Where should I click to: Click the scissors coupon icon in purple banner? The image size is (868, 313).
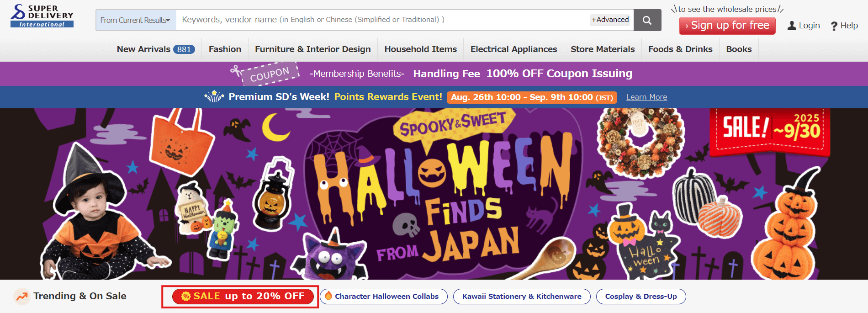237,71
